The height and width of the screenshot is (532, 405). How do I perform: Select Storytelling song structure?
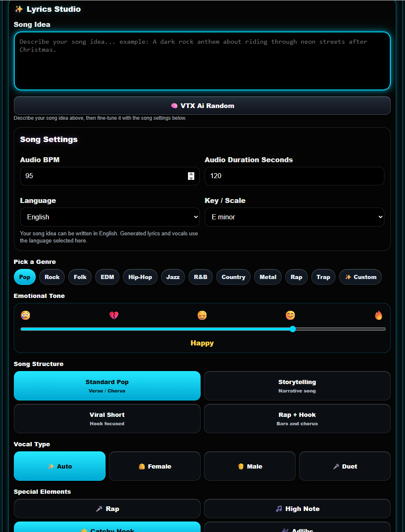[297, 386]
